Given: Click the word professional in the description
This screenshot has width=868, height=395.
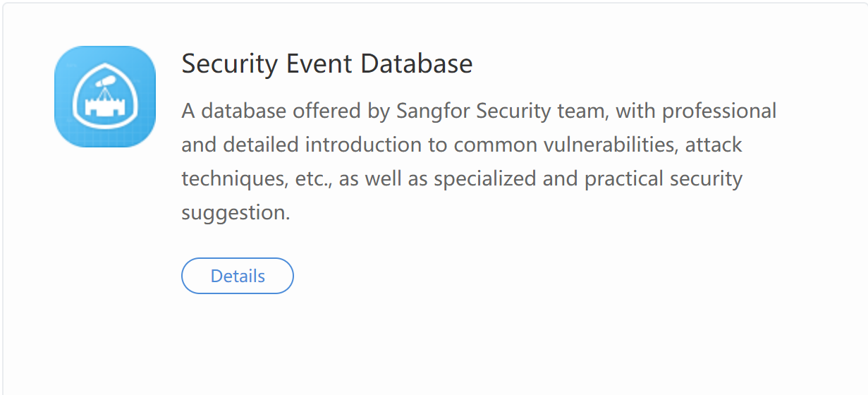Looking at the screenshot, I should click(x=719, y=111).
